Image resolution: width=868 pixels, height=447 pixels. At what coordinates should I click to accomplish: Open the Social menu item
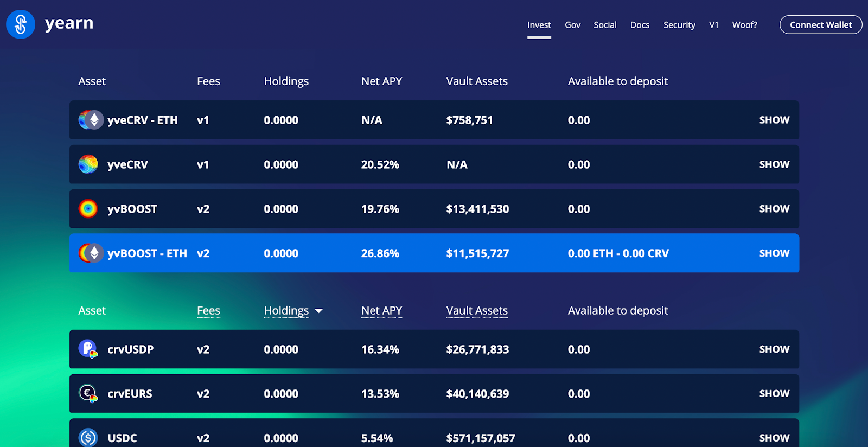605,25
